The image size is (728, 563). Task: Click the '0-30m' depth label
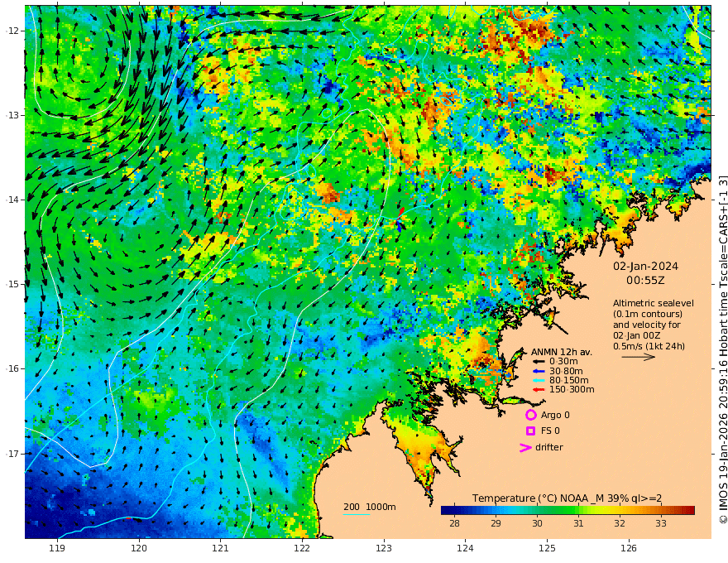pyautogui.click(x=563, y=362)
